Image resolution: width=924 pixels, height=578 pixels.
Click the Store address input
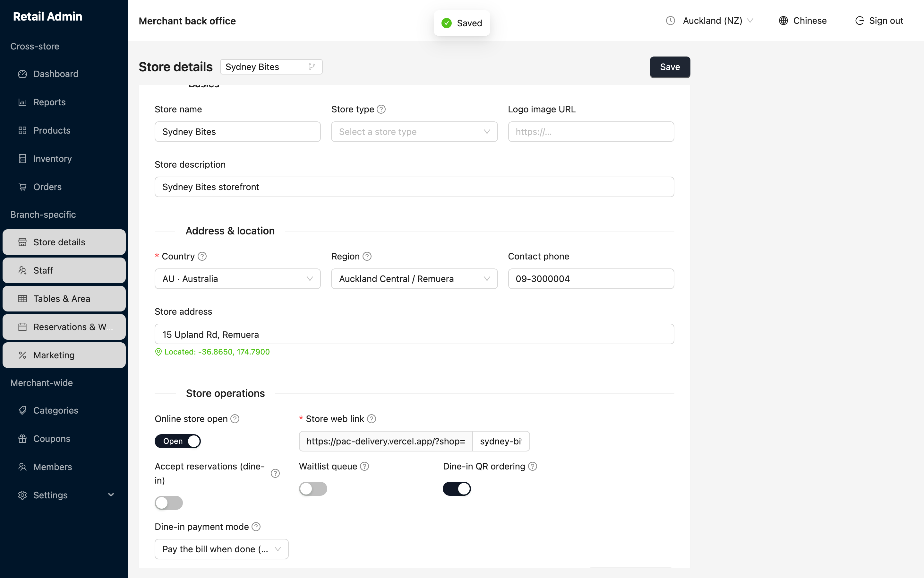coord(414,334)
